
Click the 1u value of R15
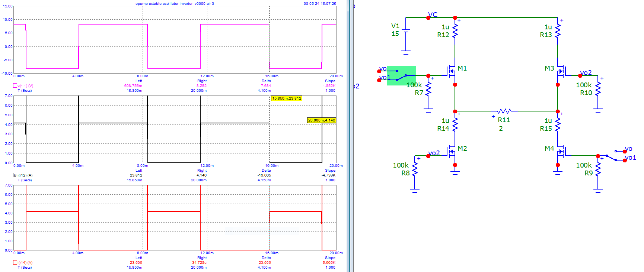(548, 121)
